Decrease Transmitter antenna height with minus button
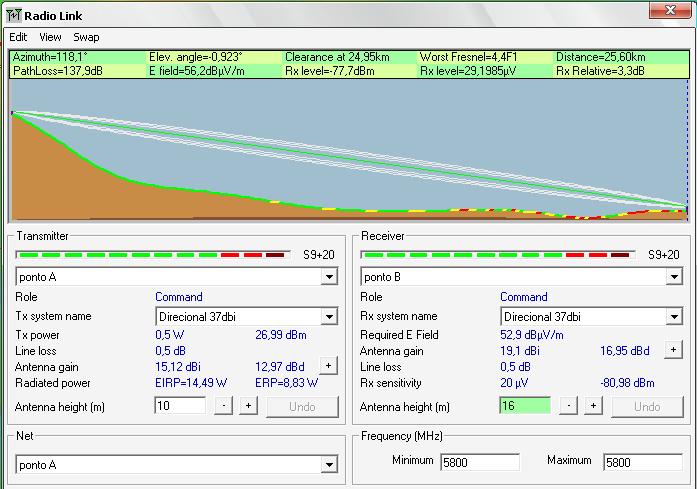 (224, 406)
